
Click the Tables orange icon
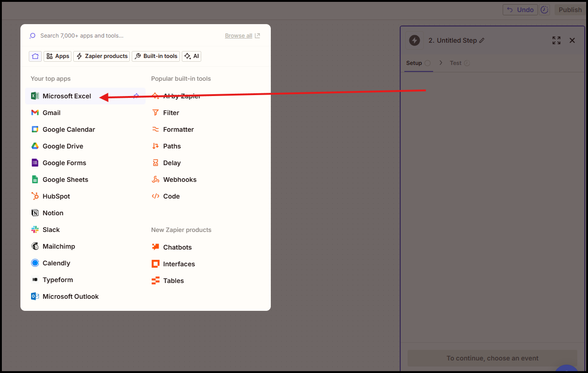pos(155,281)
